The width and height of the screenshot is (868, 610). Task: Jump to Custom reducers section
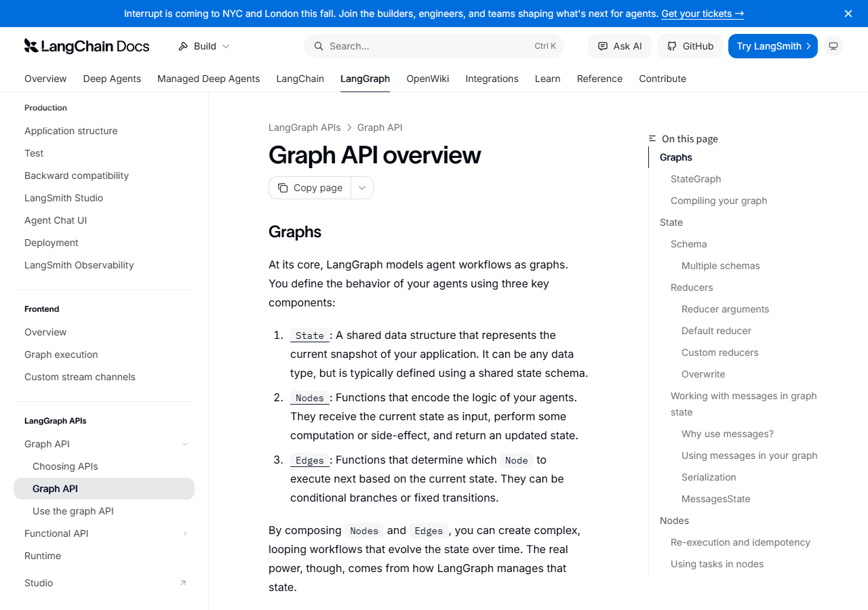[x=720, y=352]
